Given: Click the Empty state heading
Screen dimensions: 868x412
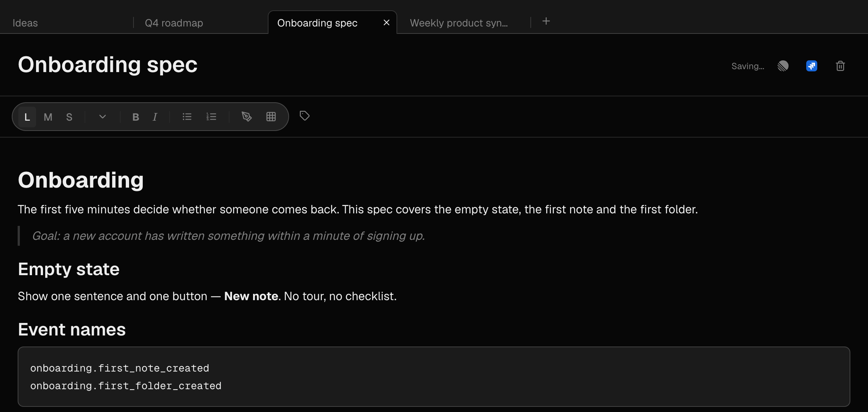Looking at the screenshot, I should click(x=69, y=269).
